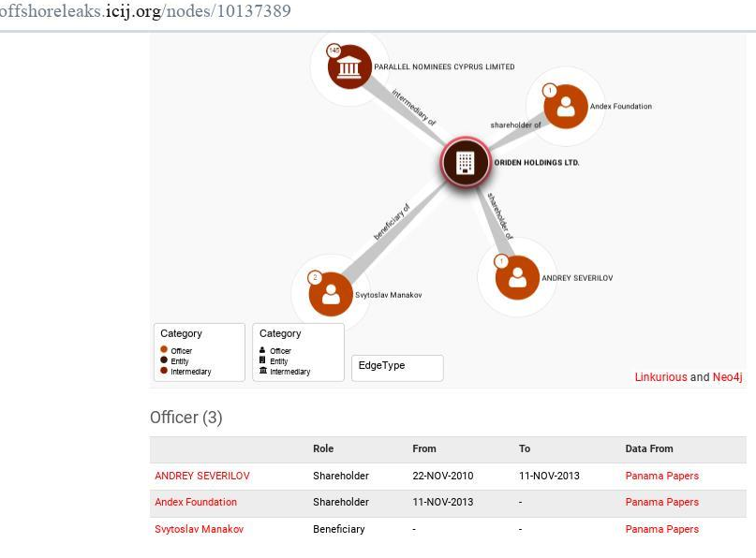
Task: Click the 145 badge on Parallel Nominees
Action: point(333,51)
